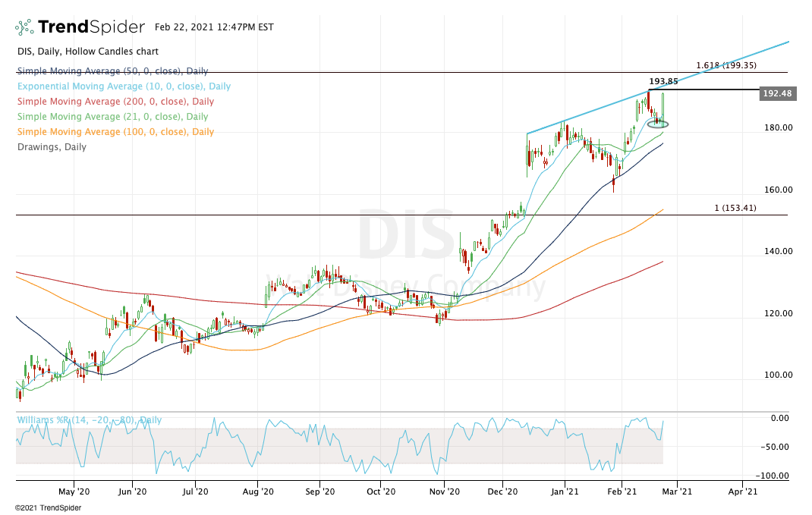Click the Jan '21 date axis label
The image size is (812, 515).
point(565,491)
